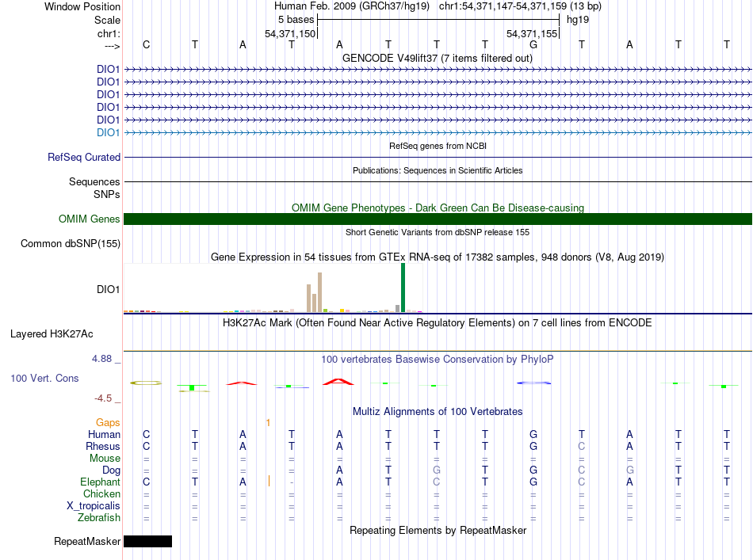
Task: Open the H3K27Ac Mark ENCODE track title
Action: pyautogui.click(x=437, y=322)
